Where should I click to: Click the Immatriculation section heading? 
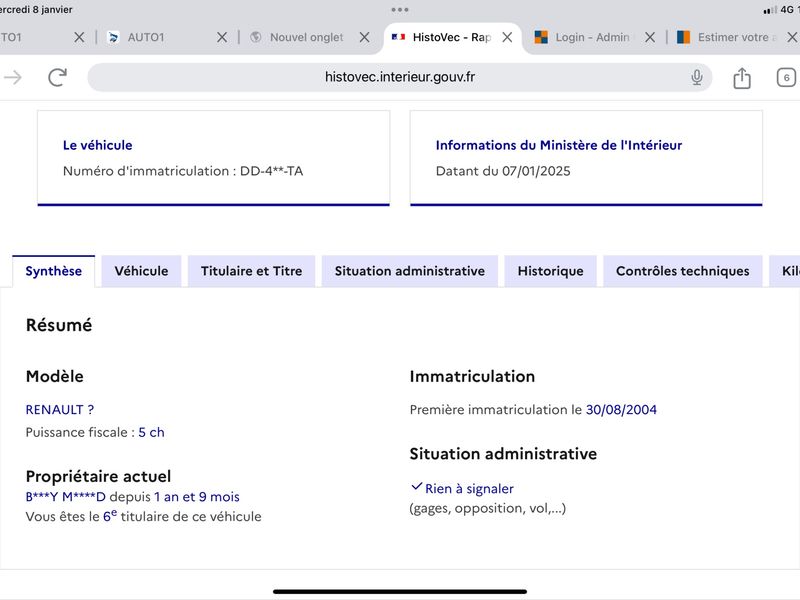[472, 377]
